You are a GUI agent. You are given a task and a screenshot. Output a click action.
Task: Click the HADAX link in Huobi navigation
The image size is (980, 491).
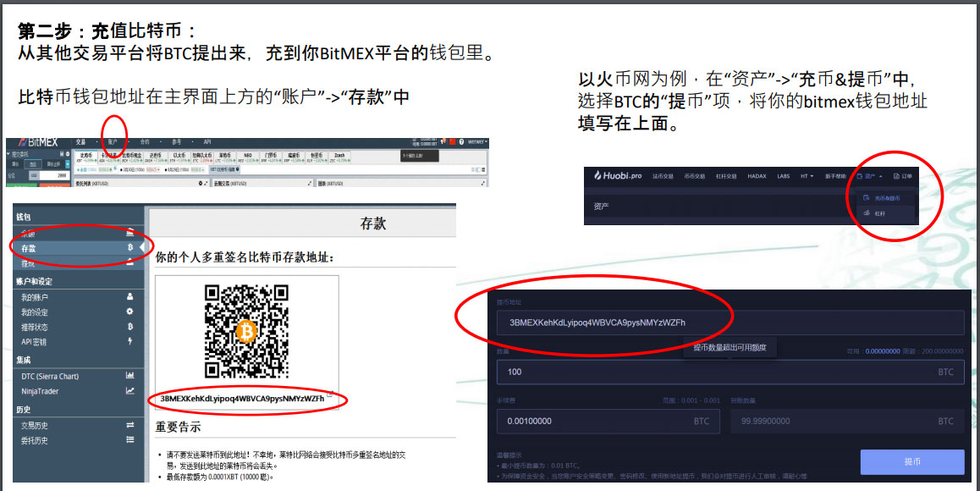(x=757, y=176)
